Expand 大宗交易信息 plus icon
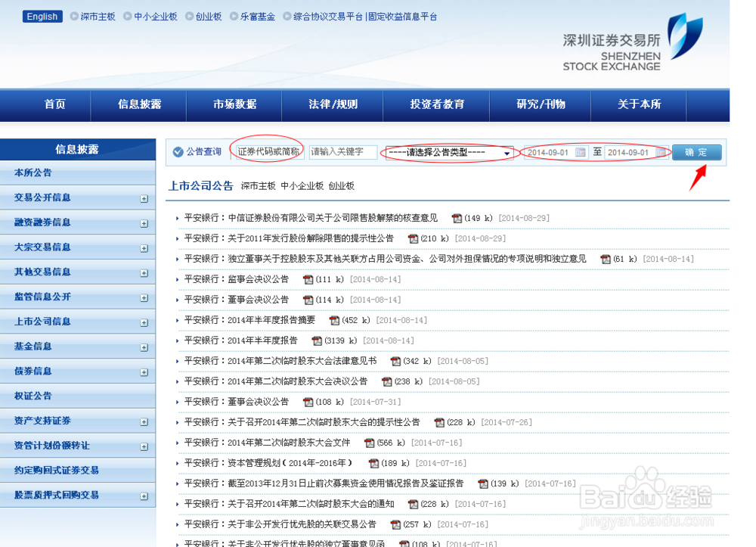Screen dimensions: 756x547 [144, 248]
